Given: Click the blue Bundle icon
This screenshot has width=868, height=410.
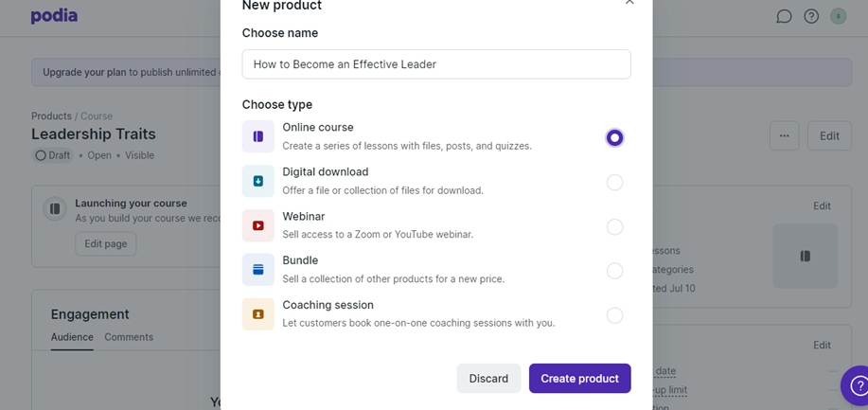Looking at the screenshot, I should coord(258,270).
